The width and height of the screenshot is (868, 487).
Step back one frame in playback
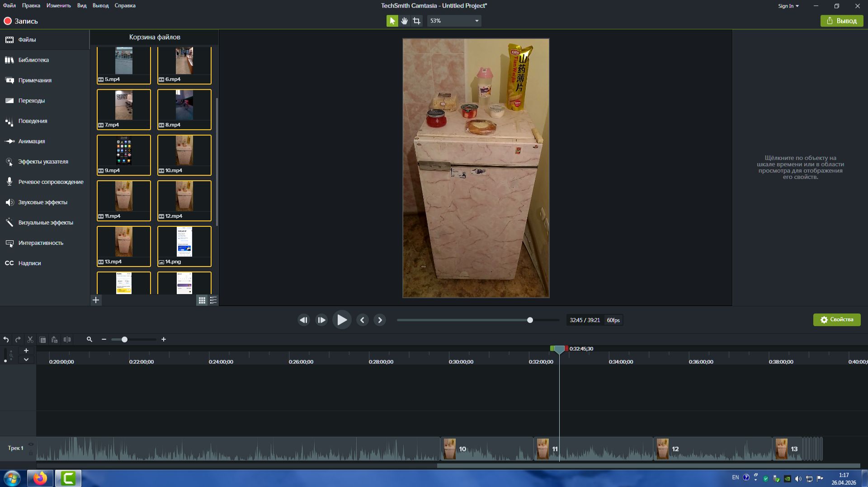(304, 320)
